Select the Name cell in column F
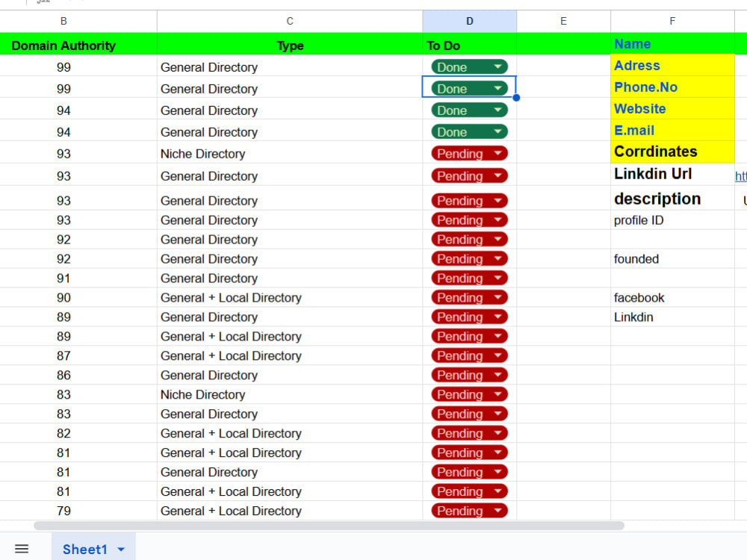 672,44
